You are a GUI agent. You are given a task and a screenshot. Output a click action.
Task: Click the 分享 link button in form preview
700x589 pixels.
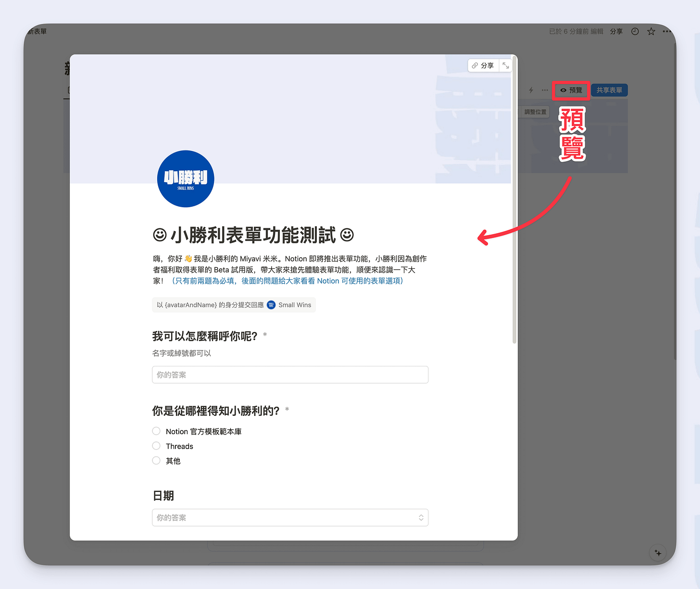pos(483,65)
